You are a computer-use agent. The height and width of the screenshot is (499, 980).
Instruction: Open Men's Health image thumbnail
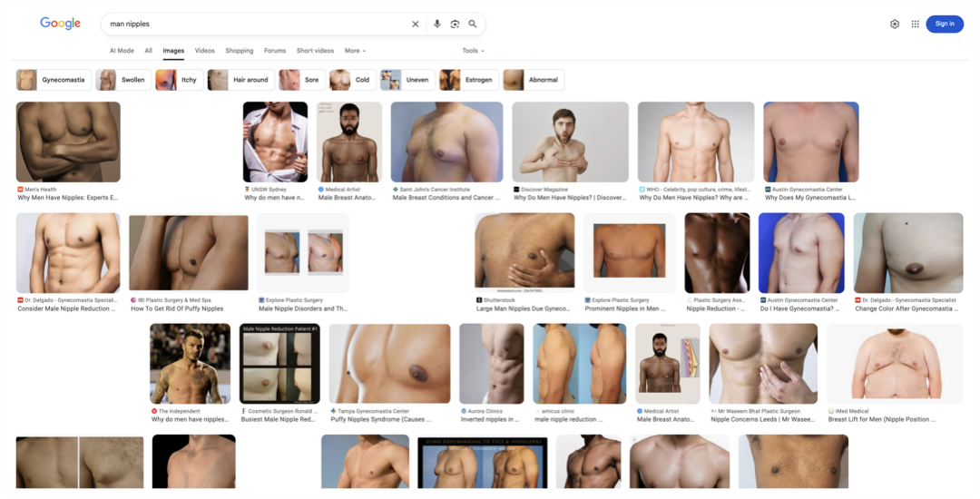[68, 142]
